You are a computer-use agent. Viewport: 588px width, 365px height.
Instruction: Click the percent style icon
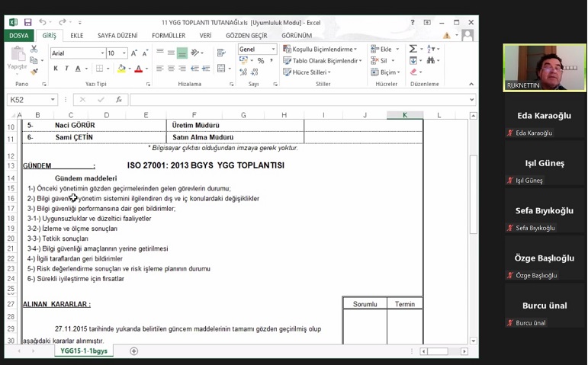(x=261, y=61)
